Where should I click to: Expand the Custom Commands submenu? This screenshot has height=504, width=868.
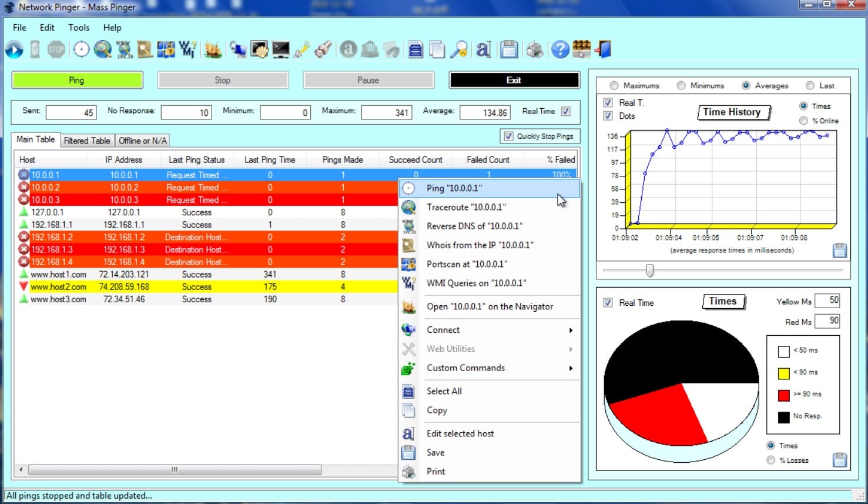[x=490, y=368]
